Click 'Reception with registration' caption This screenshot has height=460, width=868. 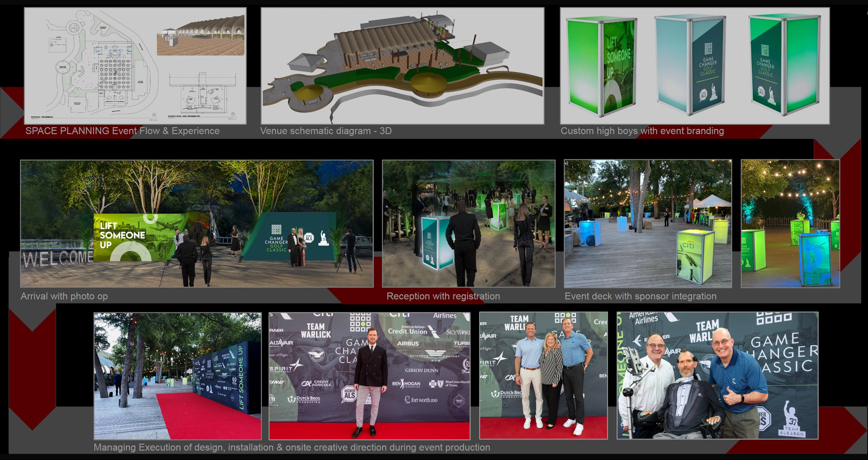point(443,296)
